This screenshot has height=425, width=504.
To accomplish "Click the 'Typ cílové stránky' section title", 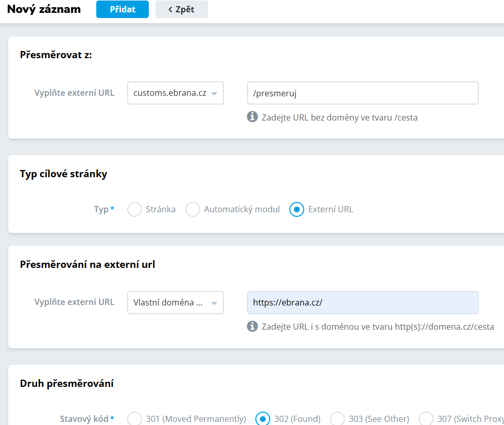I will [63, 174].
